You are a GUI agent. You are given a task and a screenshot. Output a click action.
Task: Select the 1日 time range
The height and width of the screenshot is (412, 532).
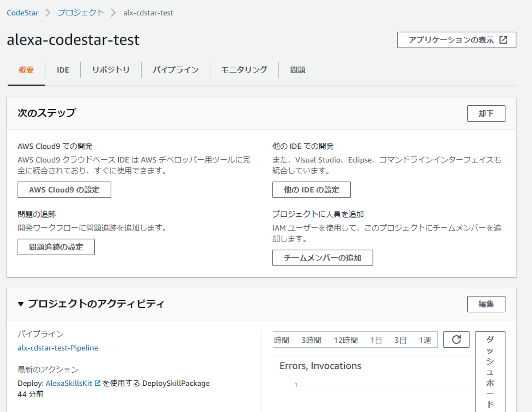[376, 340]
